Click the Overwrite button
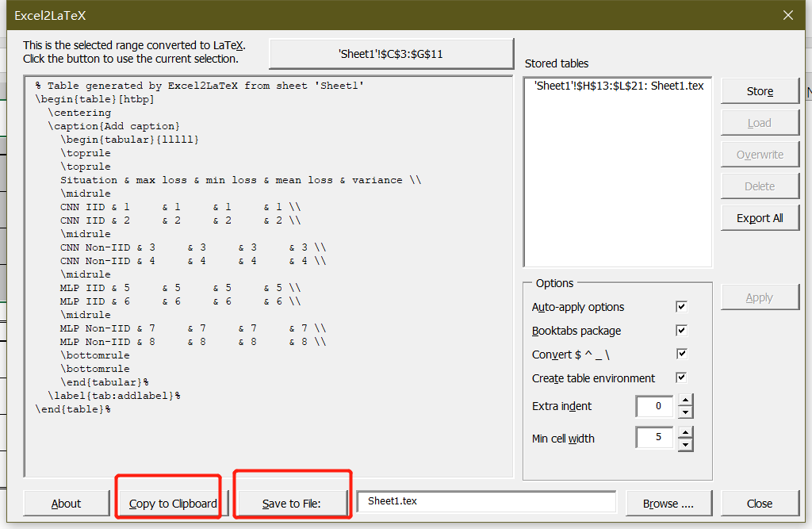Viewport: 812px width, 529px height. pyautogui.click(x=759, y=154)
